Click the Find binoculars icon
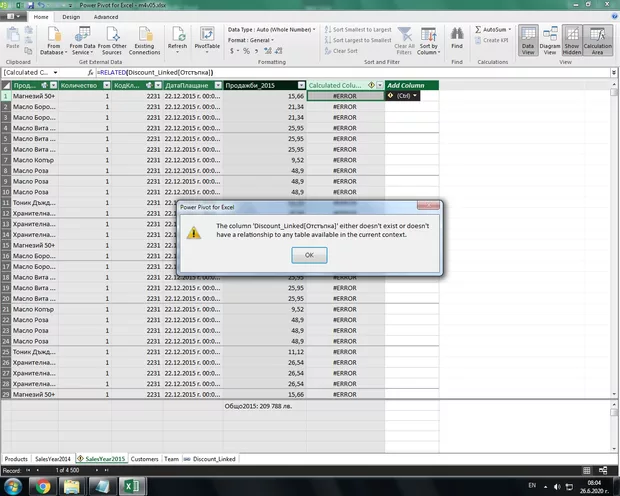 [x=456, y=36]
